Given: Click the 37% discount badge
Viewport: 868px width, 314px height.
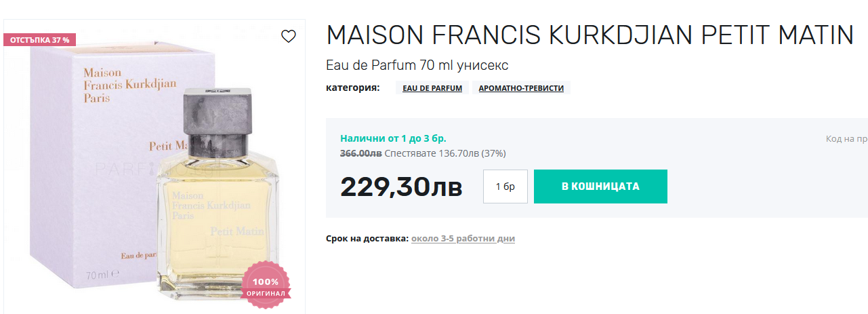Looking at the screenshot, I should [39, 40].
